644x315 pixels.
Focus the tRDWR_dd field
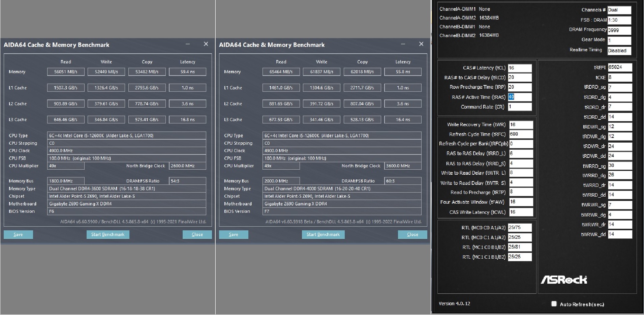(620, 156)
